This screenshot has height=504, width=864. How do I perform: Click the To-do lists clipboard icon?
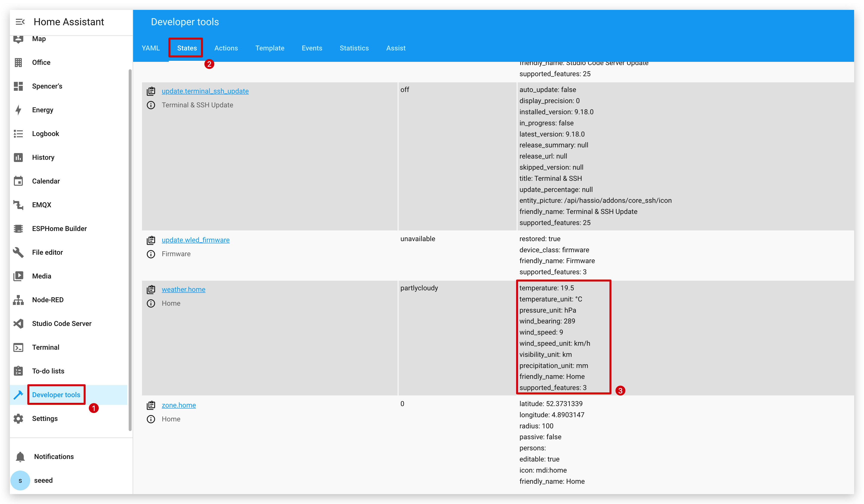click(x=18, y=371)
